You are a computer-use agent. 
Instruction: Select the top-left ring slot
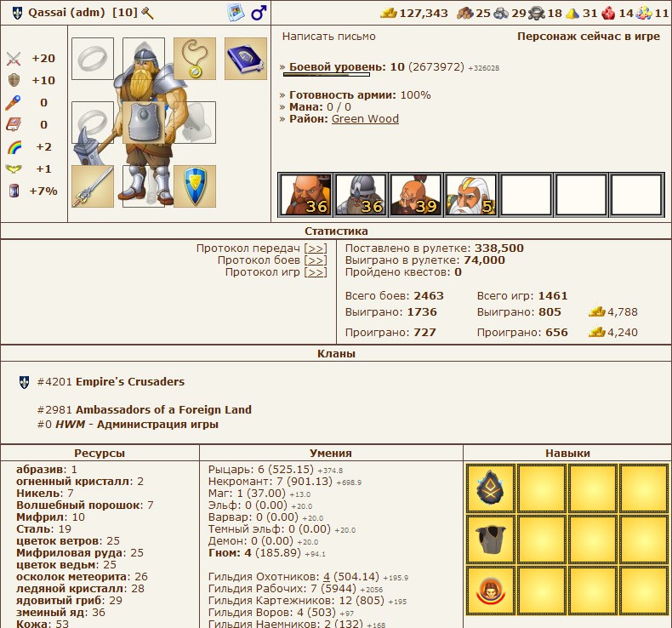93,59
